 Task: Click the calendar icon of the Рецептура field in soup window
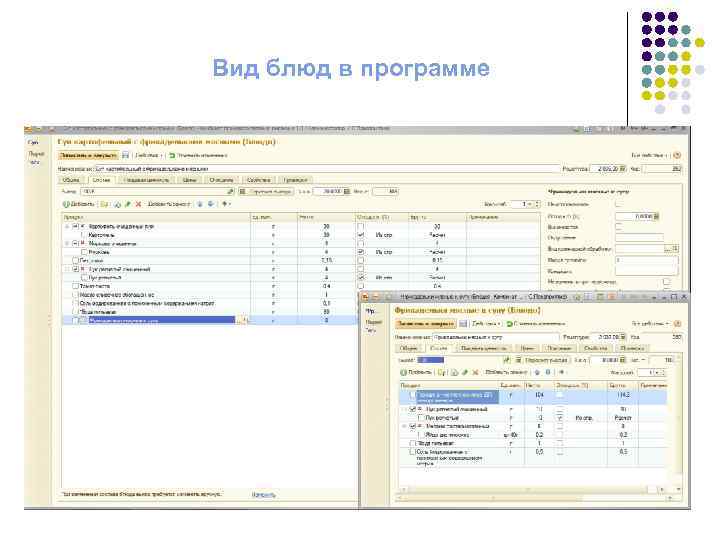point(623,169)
